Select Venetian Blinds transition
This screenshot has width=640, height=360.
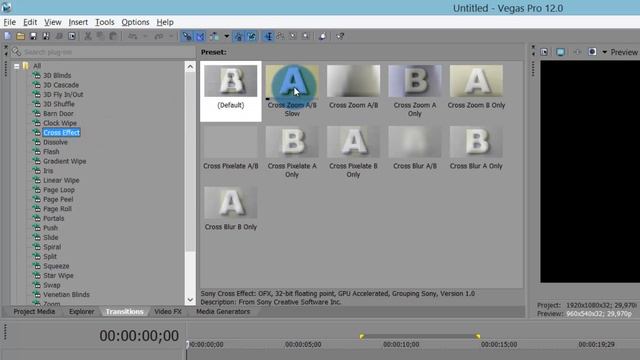pos(66,294)
